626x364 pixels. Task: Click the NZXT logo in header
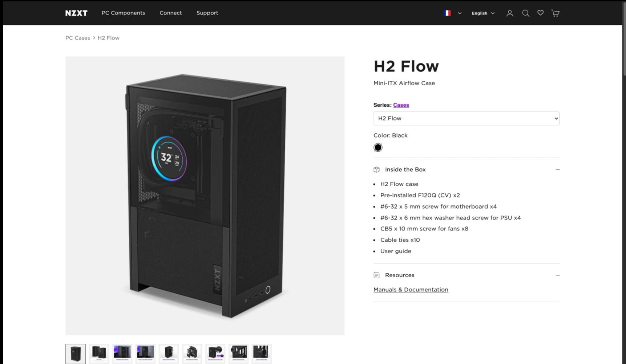click(76, 13)
